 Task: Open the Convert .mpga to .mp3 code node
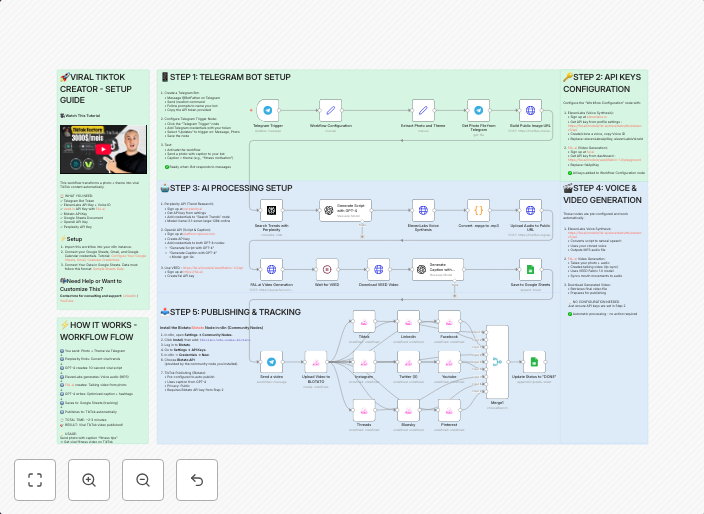(479, 210)
